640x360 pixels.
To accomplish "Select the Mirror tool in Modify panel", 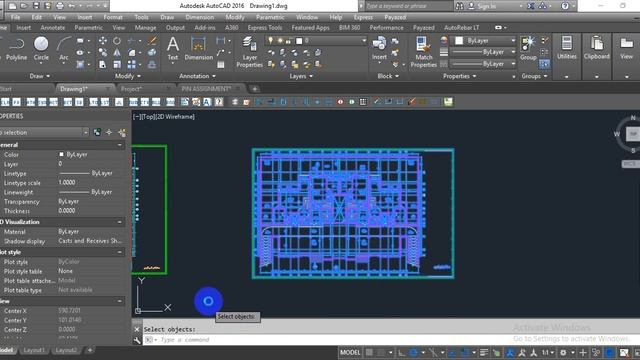I will [x=117, y=53].
